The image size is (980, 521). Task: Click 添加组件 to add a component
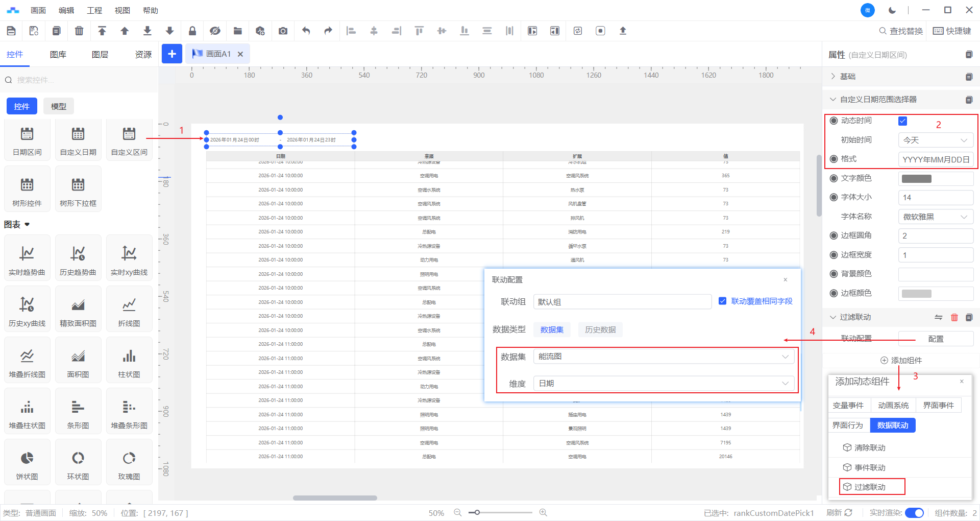point(901,361)
